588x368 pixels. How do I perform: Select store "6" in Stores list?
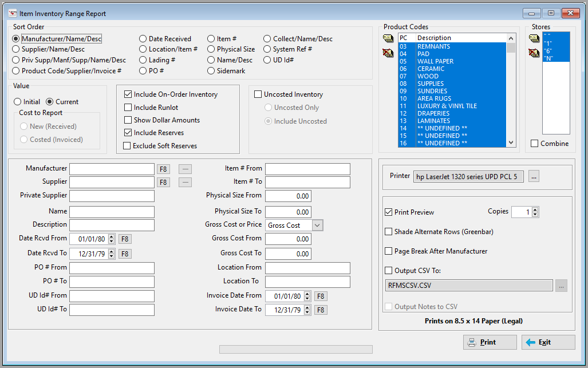(556, 51)
